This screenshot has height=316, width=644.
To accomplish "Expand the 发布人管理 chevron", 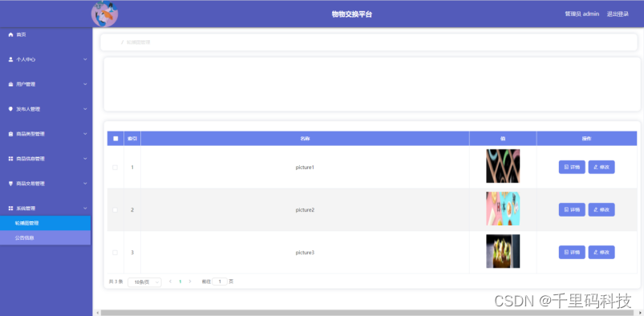I will 85,109.
